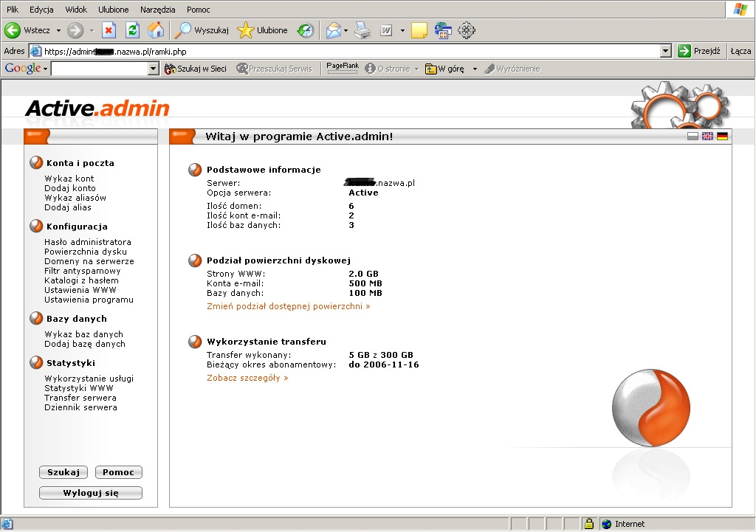Open the Plik menu
Screen dimensions: 756x532
pos(13,10)
